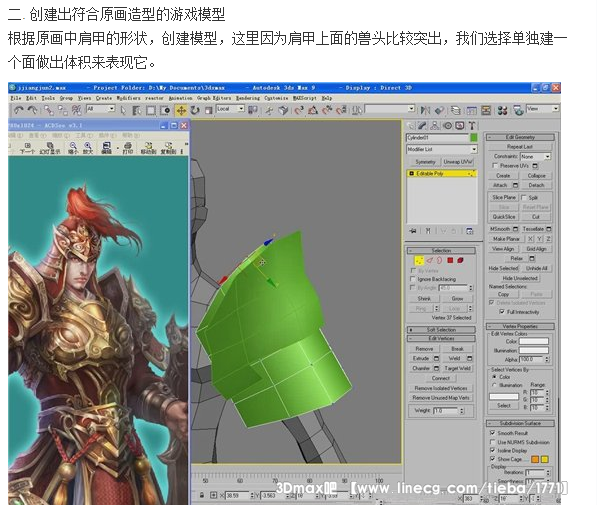Activate the Select and Link tool

[49, 110]
